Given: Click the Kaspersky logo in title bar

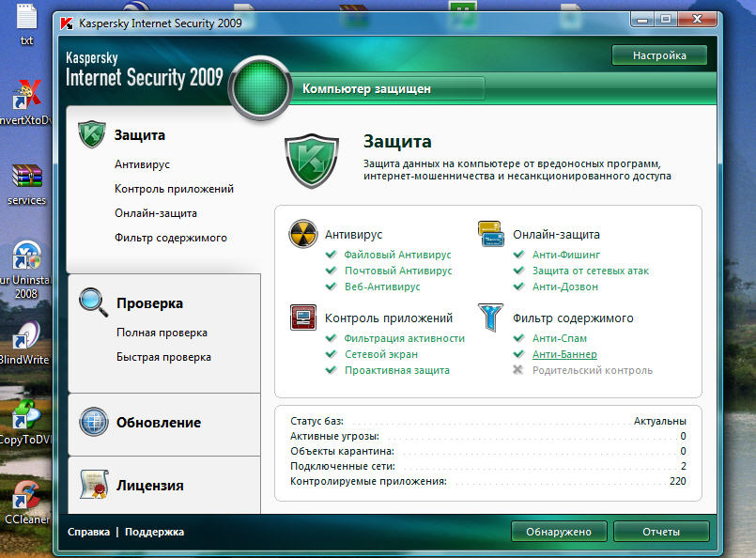Looking at the screenshot, I should [67, 23].
